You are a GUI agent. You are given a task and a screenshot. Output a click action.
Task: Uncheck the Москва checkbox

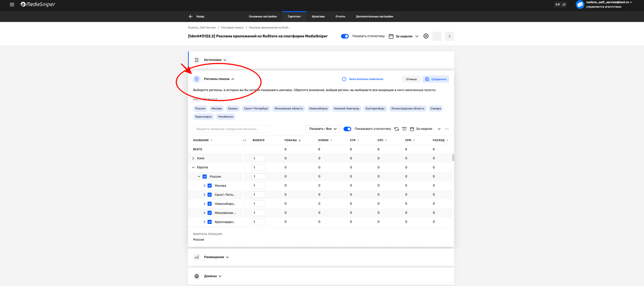coord(210,186)
